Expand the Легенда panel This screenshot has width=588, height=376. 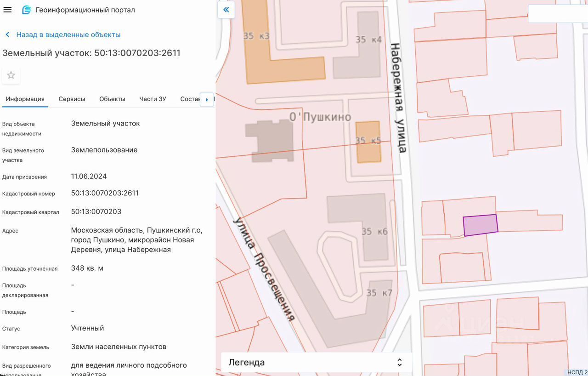(x=316, y=362)
